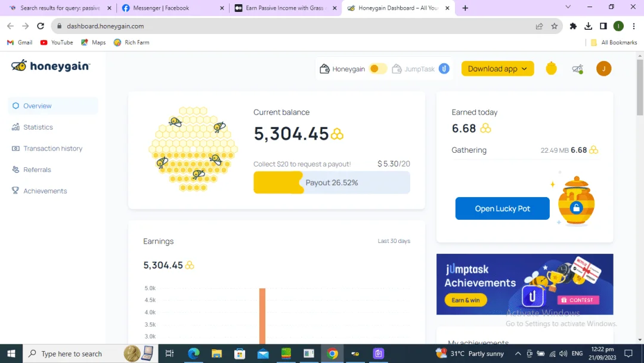Open the Rich Farm bookmark
This screenshot has width=644, height=363.
[131, 42]
